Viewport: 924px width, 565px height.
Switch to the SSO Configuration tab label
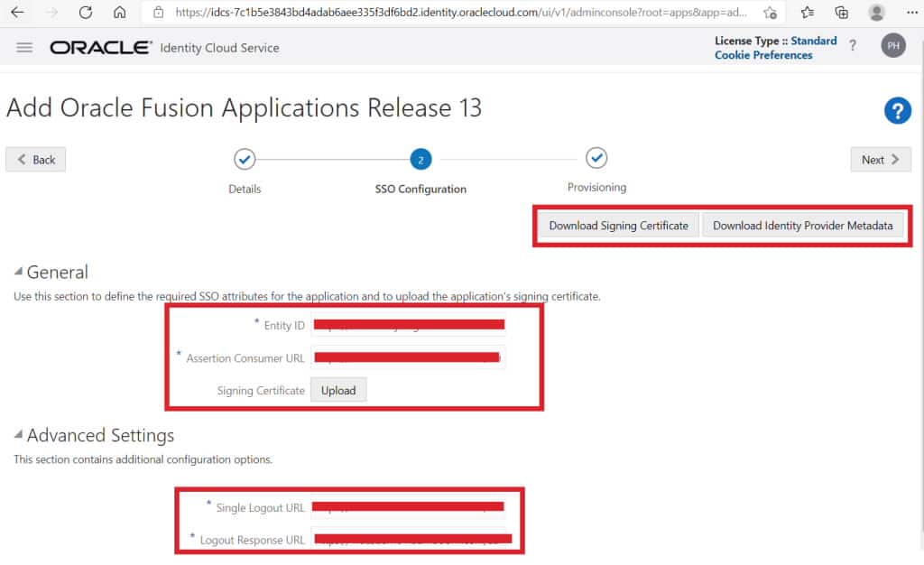pos(420,190)
